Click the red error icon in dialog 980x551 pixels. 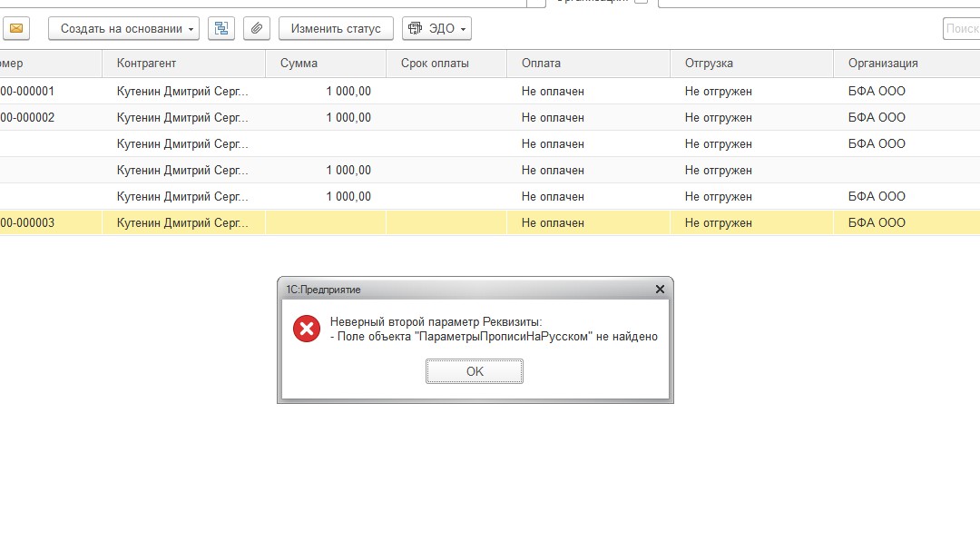click(307, 329)
